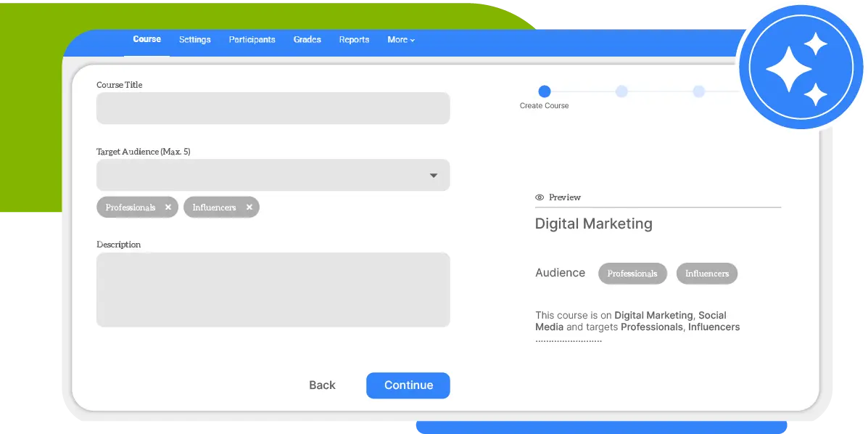868x434 pixels.
Task: Go to the Participants tab
Action: (252, 40)
